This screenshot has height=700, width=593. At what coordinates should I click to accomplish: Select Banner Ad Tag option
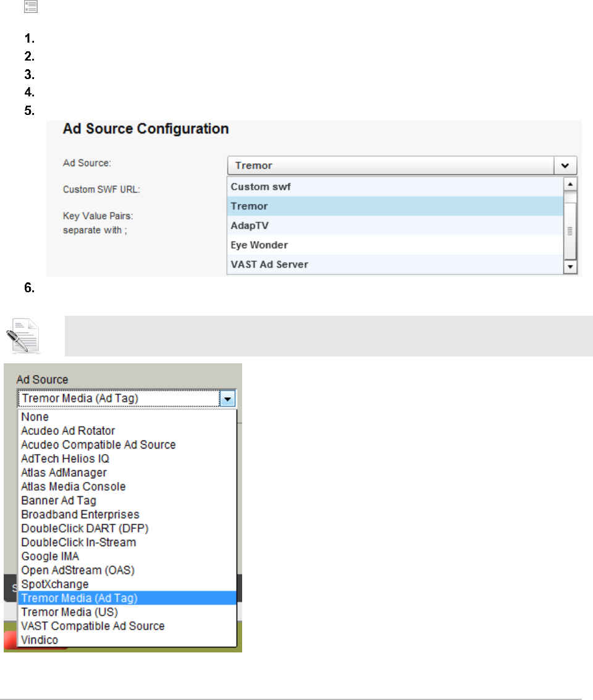click(x=127, y=500)
